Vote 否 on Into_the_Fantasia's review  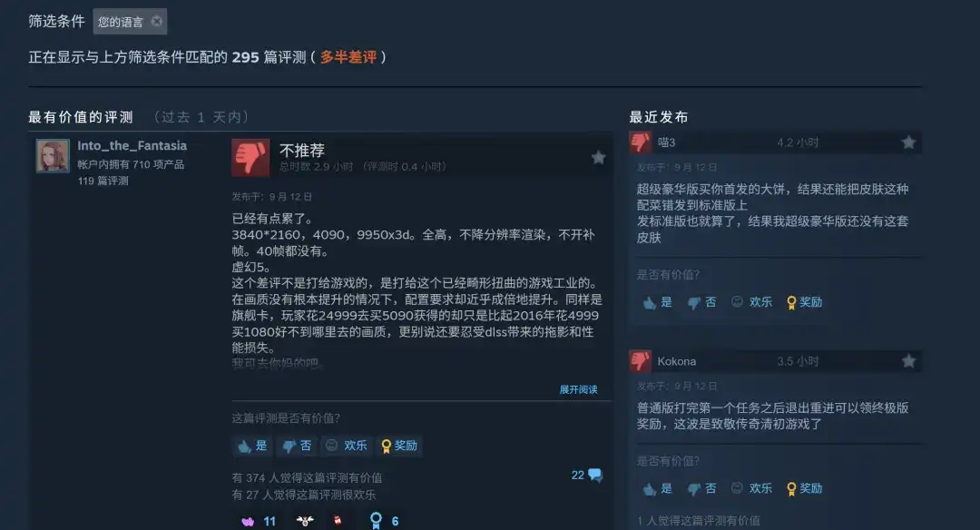(297, 446)
